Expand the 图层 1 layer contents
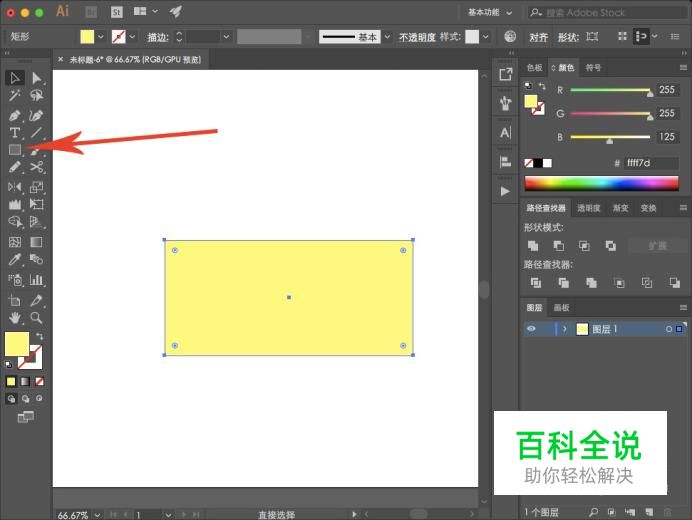The width and height of the screenshot is (692, 520). pyautogui.click(x=565, y=329)
